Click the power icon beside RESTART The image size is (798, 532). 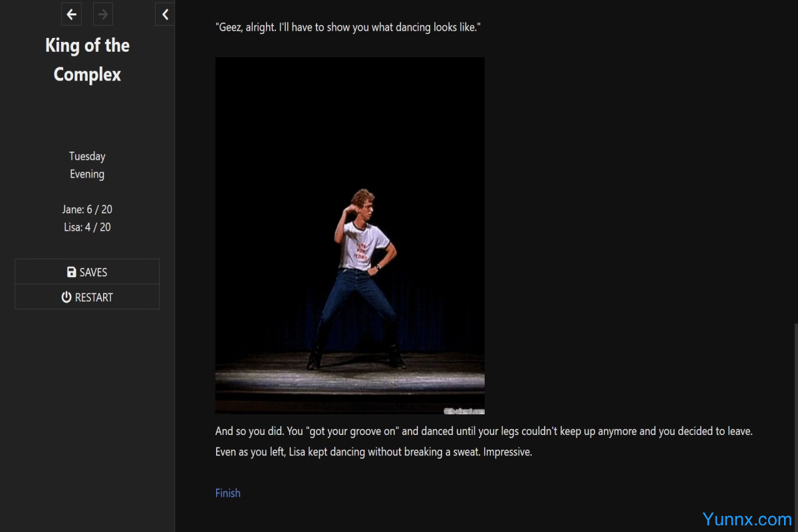tap(66, 297)
